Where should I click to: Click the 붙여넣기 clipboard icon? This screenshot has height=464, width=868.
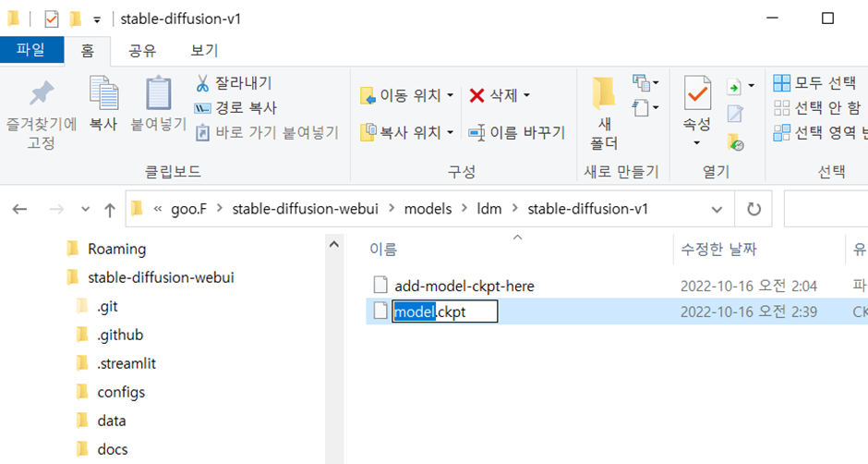pos(158,92)
